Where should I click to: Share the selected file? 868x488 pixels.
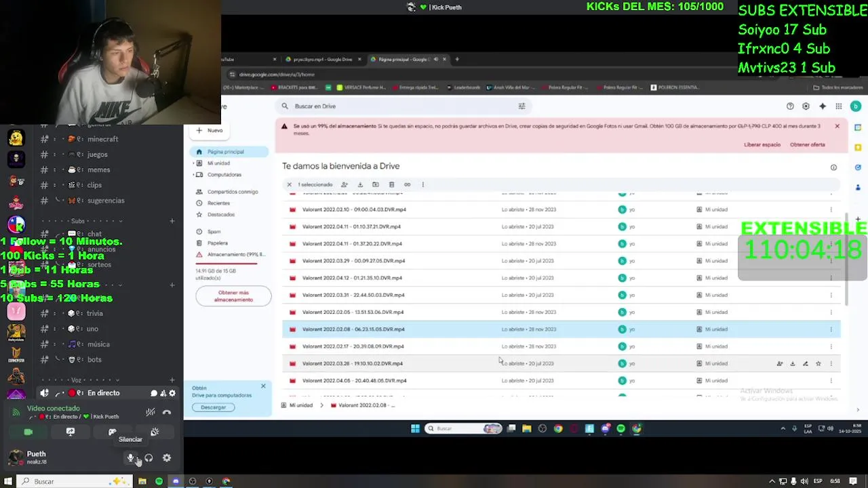coord(344,184)
